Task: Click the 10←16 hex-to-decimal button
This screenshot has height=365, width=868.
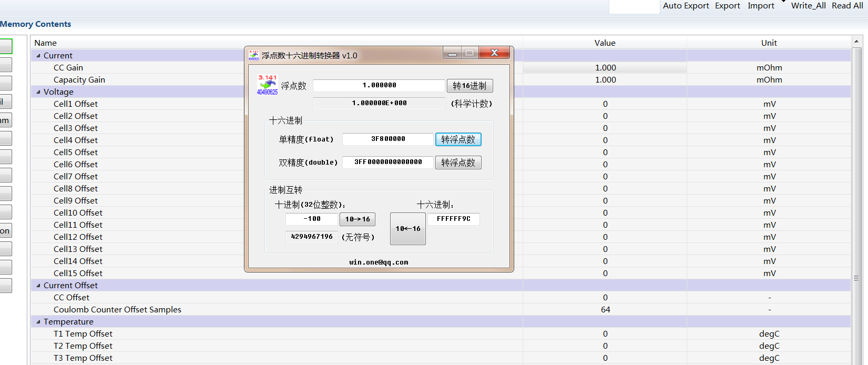Action: pos(408,229)
